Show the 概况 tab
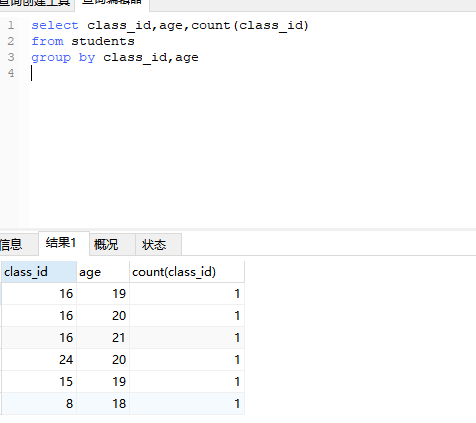The image size is (476, 423). (x=112, y=245)
